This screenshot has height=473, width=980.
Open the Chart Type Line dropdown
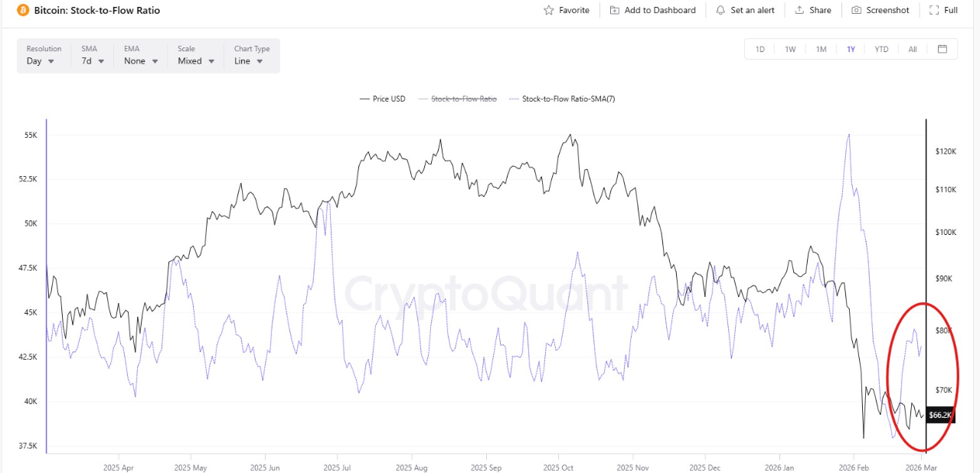(249, 61)
